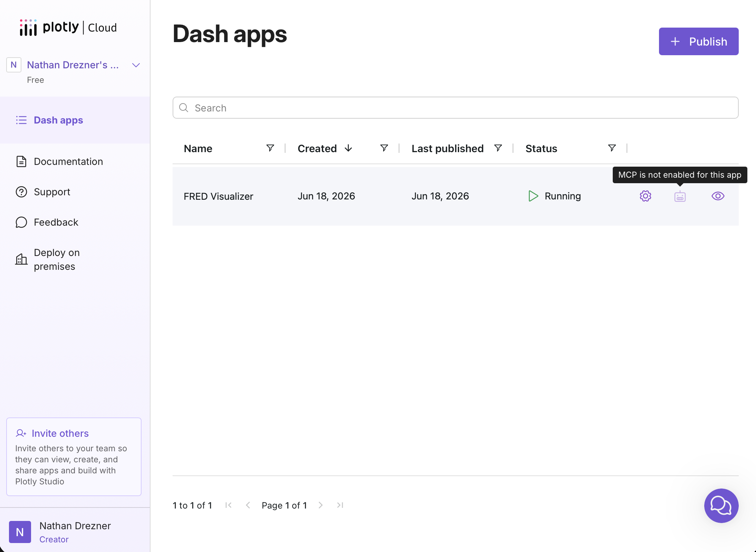Click the Creator role label
756x552 pixels.
click(54, 539)
